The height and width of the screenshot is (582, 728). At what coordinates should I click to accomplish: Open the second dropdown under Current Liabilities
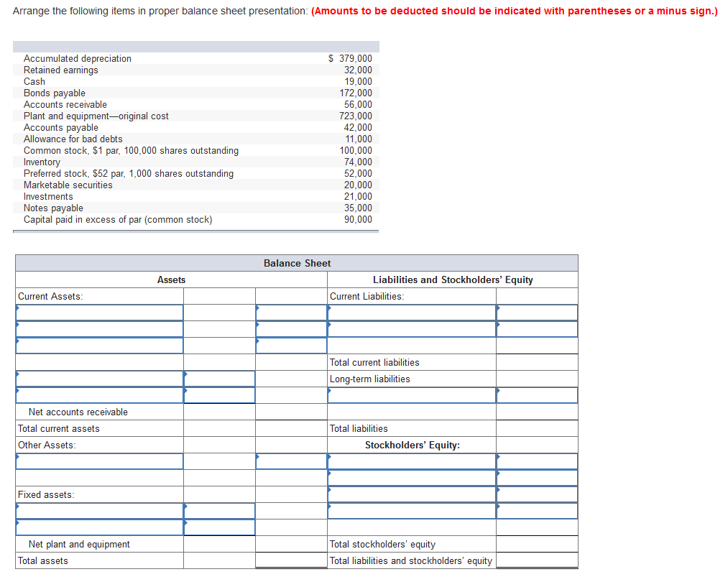pyautogui.click(x=411, y=328)
